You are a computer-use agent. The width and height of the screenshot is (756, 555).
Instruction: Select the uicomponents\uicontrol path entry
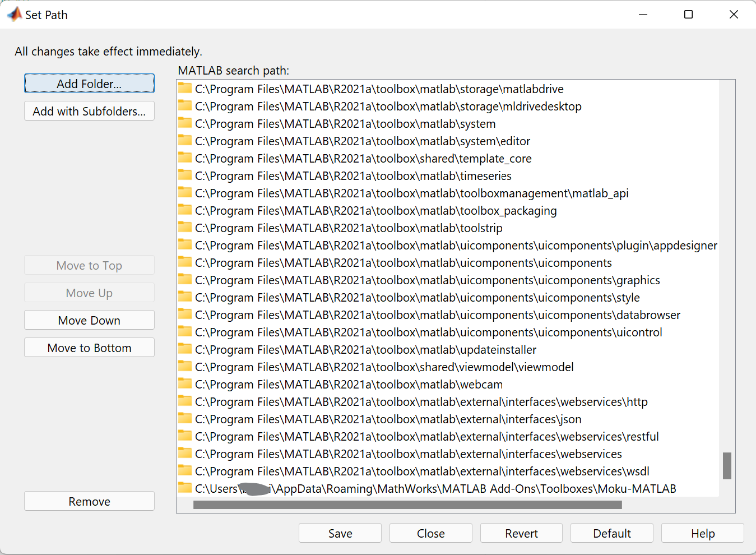(x=429, y=332)
